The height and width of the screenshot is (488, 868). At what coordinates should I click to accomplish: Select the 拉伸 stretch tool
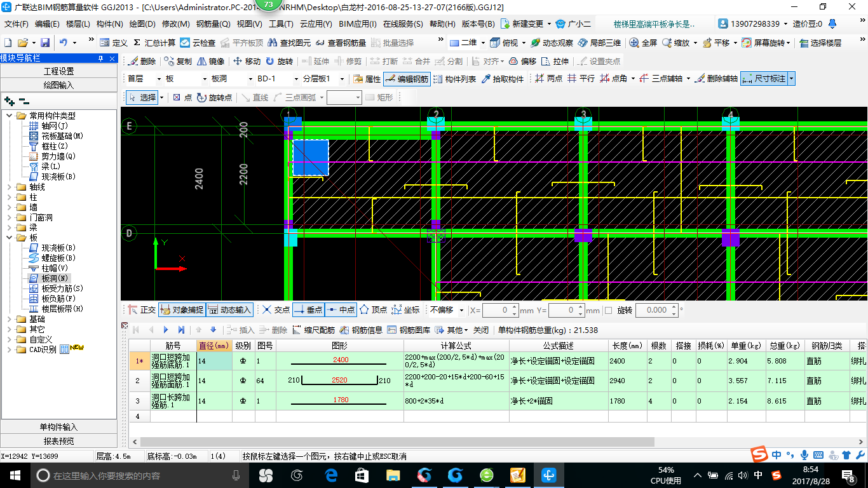click(555, 61)
